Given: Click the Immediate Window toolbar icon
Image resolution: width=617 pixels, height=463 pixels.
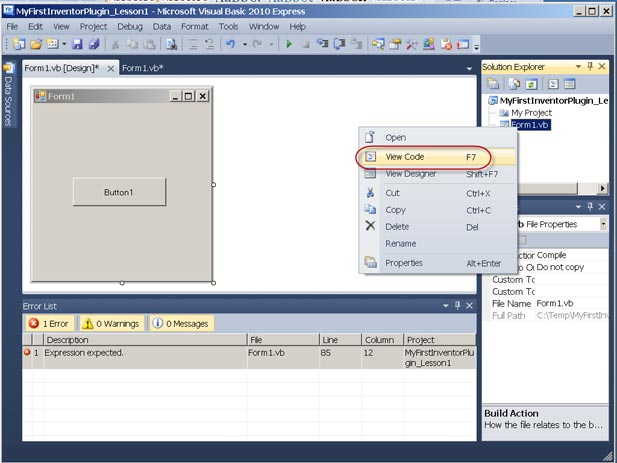Looking at the screenshot, I should pyautogui.click(x=463, y=44).
